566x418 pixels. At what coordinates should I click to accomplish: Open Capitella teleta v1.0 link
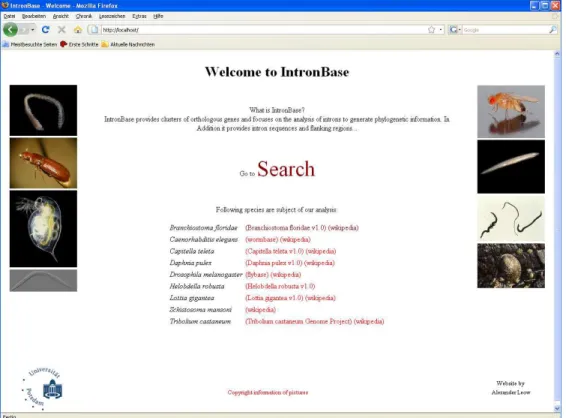274,251
